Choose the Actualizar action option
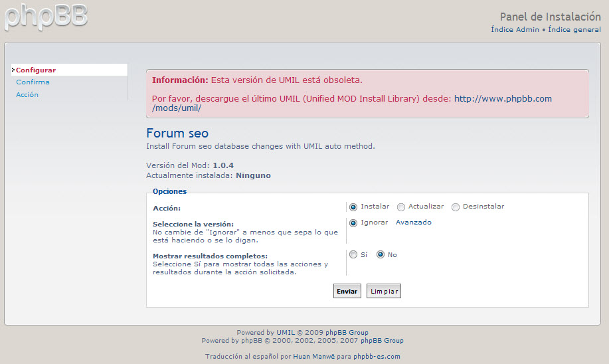The height and width of the screenshot is (364, 609). click(401, 207)
